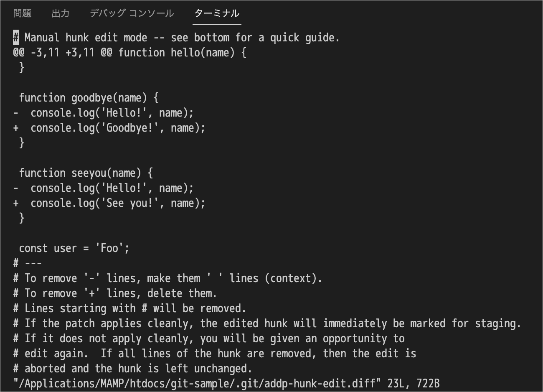Click the active ターミナル tab
This screenshot has height=392, width=543.
pyautogui.click(x=217, y=13)
